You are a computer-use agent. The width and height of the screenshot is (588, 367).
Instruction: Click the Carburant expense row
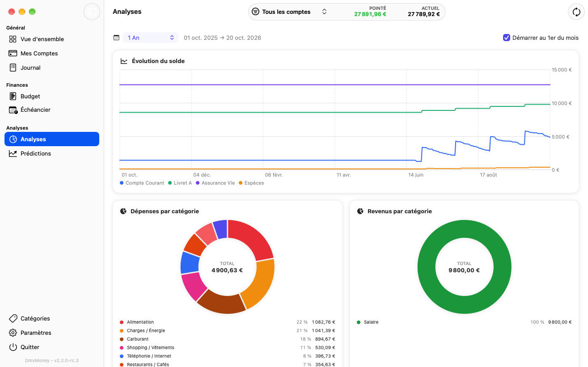coord(227,339)
